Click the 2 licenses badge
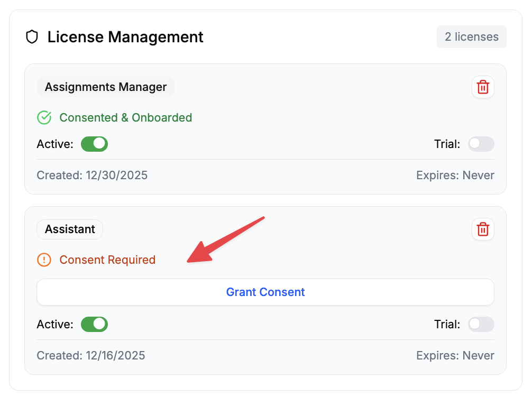532x406 pixels. (471, 36)
